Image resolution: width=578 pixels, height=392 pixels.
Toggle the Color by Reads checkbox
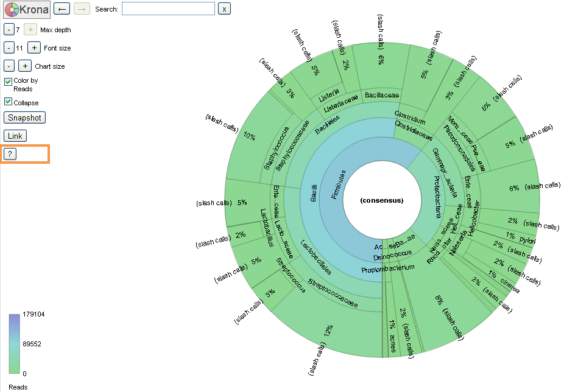[9, 81]
